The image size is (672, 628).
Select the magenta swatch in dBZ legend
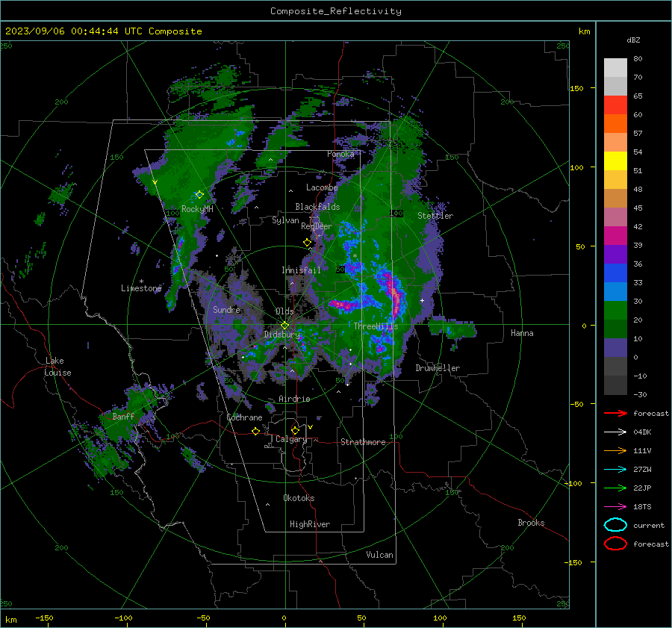point(615,235)
